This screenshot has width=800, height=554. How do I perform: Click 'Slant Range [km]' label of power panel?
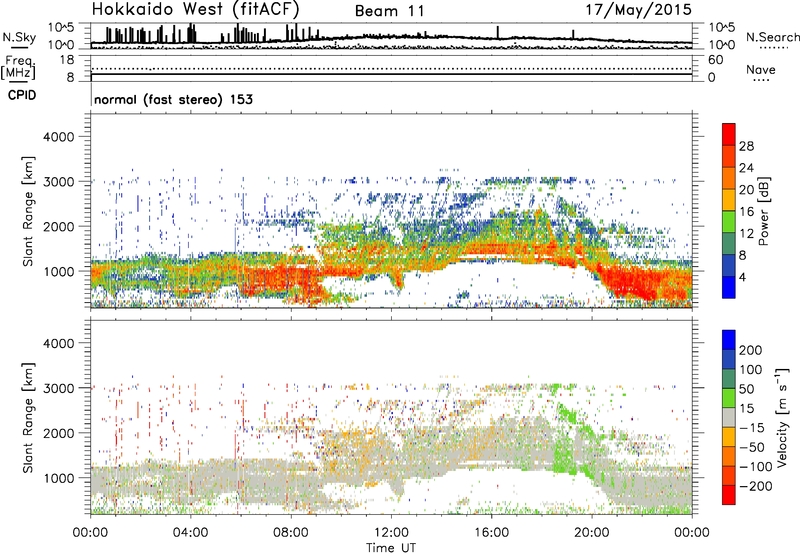coord(28,211)
